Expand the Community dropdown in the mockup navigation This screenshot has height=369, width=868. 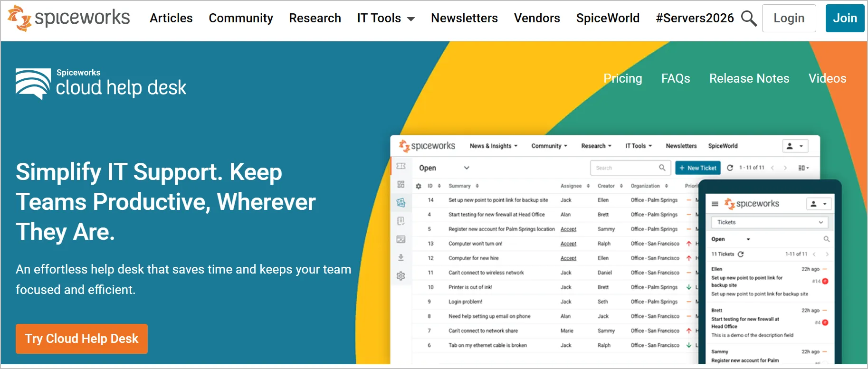549,146
